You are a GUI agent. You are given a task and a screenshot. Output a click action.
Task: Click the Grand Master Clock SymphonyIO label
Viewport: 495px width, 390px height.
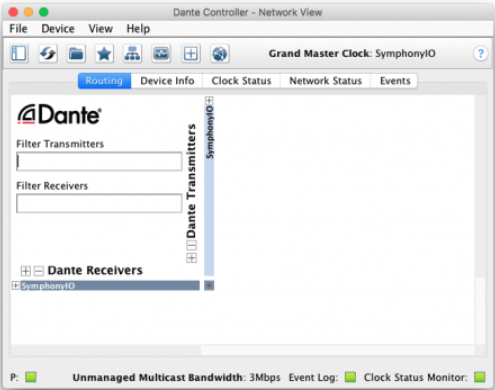[x=352, y=53]
